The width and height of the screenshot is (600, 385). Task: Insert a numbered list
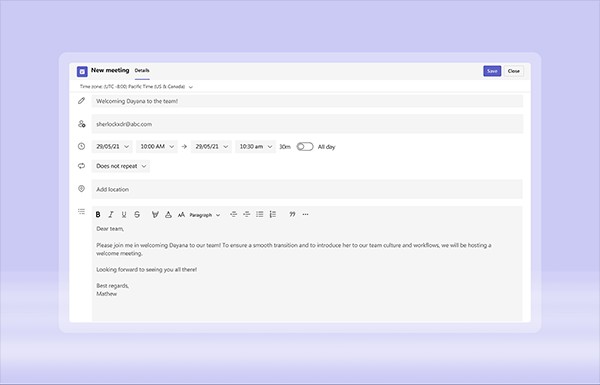click(x=273, y=214)
